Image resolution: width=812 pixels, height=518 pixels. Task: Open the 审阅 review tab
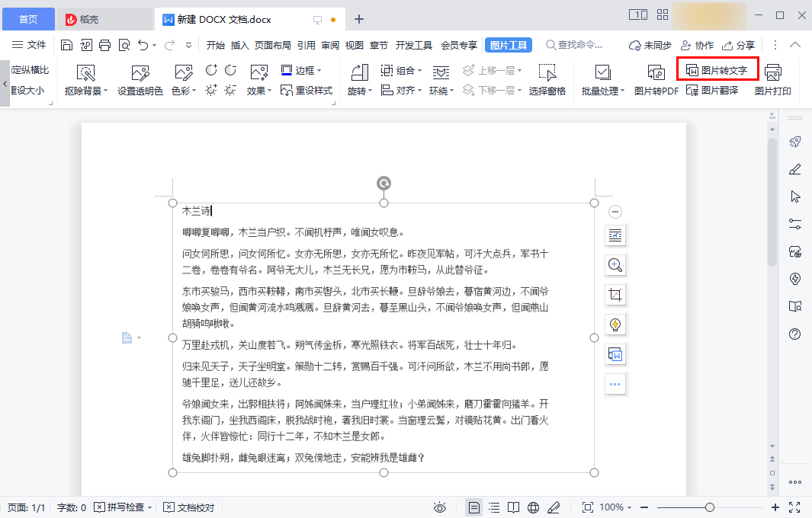[329, 45]
